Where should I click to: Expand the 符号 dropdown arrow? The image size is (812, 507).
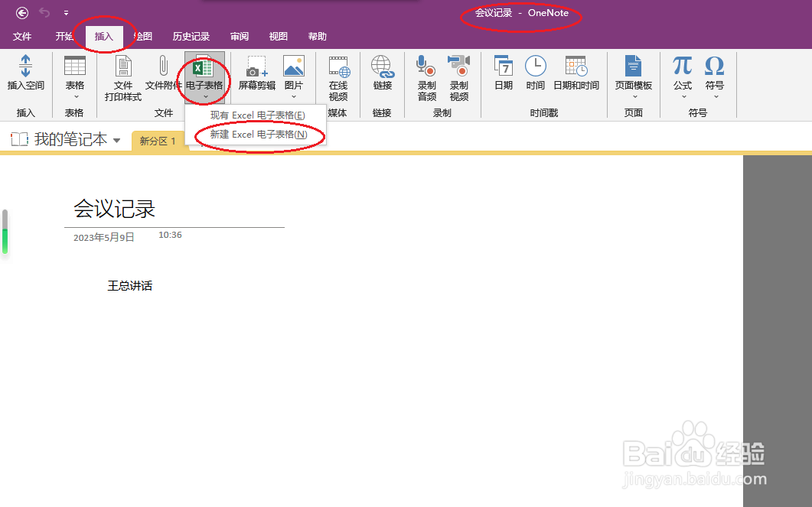716,97
